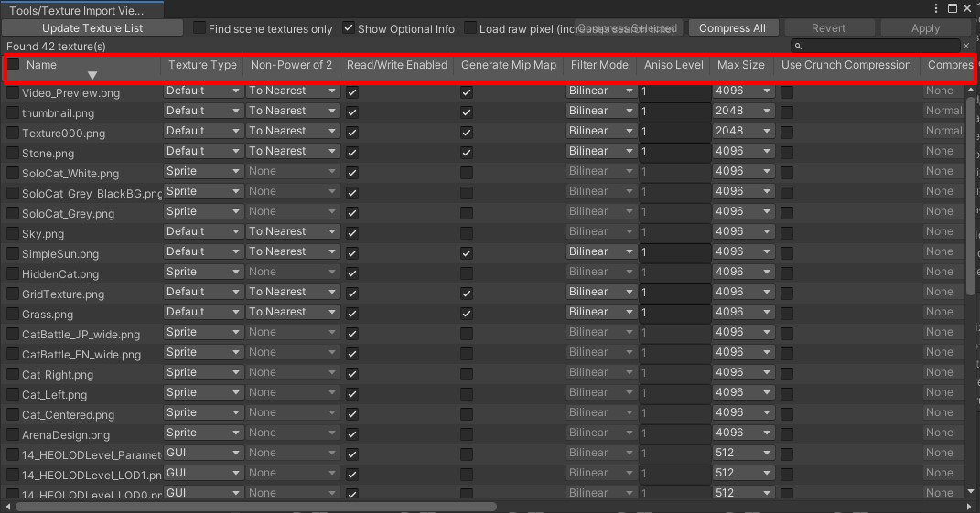Click the Compress All button
980x513 pixels.
tap(733, 28)
